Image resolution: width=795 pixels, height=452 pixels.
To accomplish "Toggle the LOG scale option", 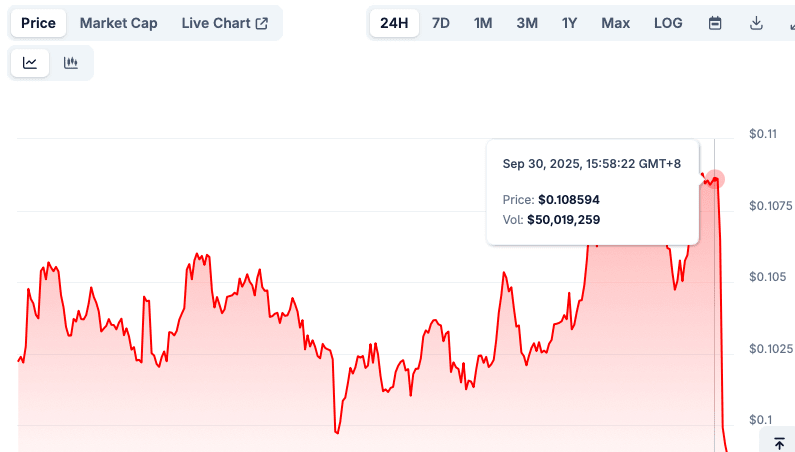I will (669, 23).
